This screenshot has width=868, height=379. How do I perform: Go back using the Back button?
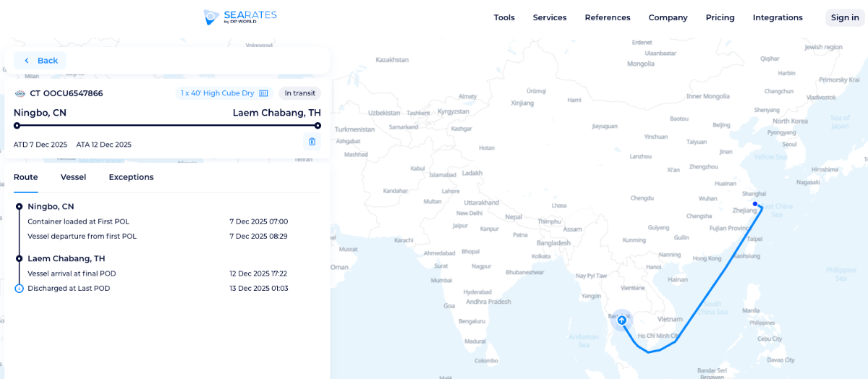click(40, 61)
